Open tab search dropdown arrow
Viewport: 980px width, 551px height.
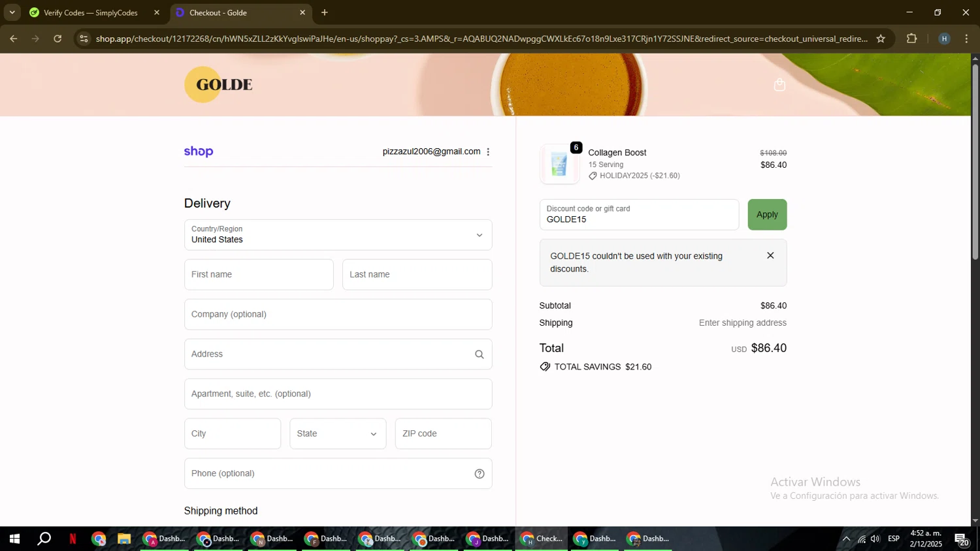click(12, 12)
